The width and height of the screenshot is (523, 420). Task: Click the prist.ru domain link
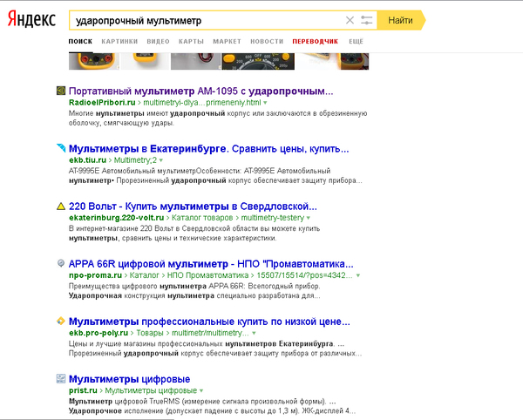[83, 390]
